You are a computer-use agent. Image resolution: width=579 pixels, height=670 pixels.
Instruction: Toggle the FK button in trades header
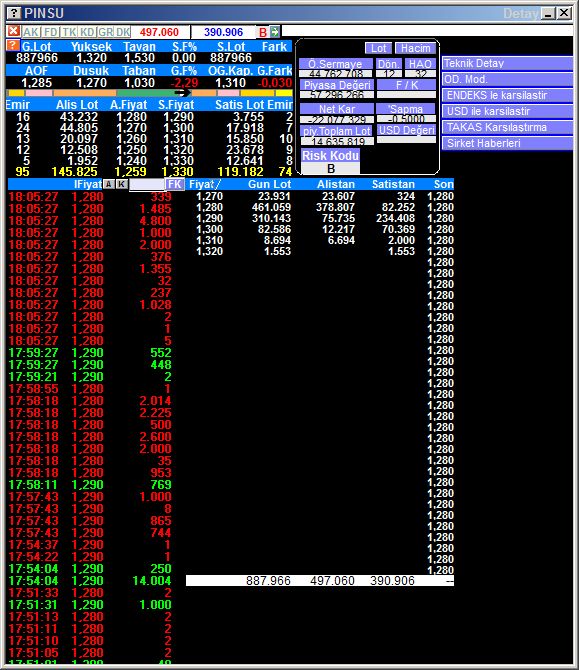[x=175, y=184]
